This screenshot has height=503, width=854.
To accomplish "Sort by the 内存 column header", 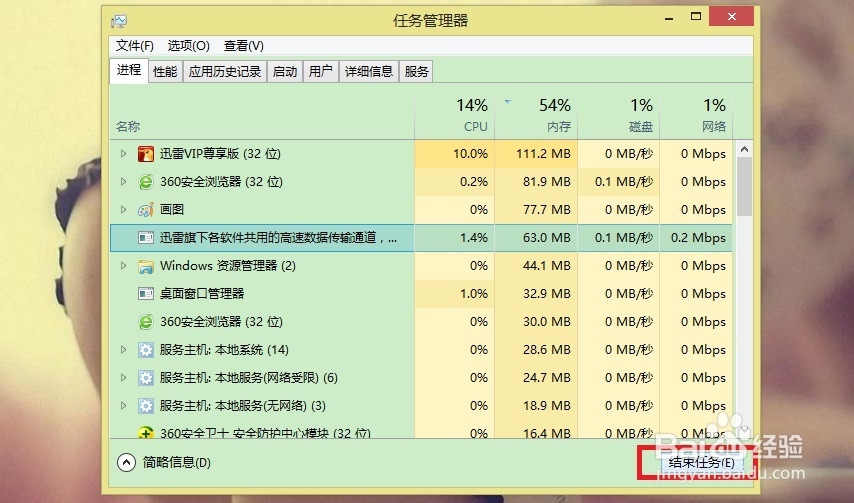I will [x=536, y=117].
